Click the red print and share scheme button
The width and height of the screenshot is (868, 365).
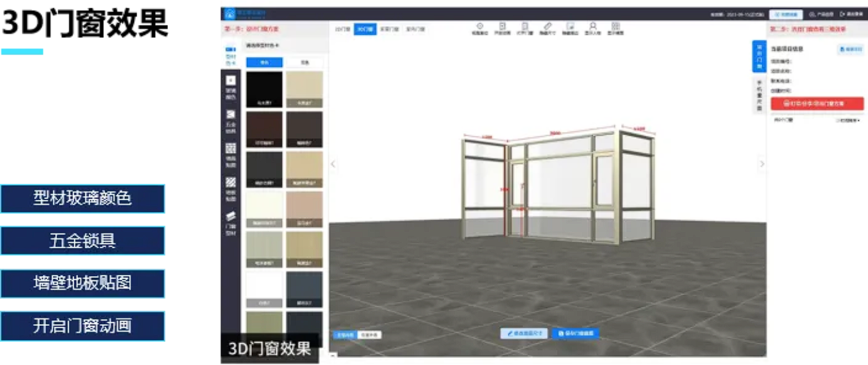[817, 104]
